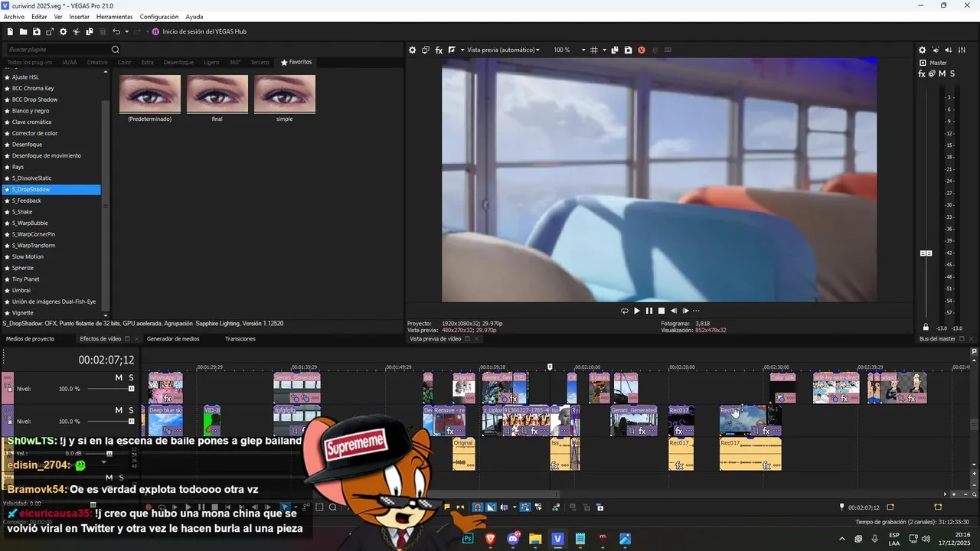Open File Explorer from the taskbar
980x551 pixels.
tap(535, 539)
